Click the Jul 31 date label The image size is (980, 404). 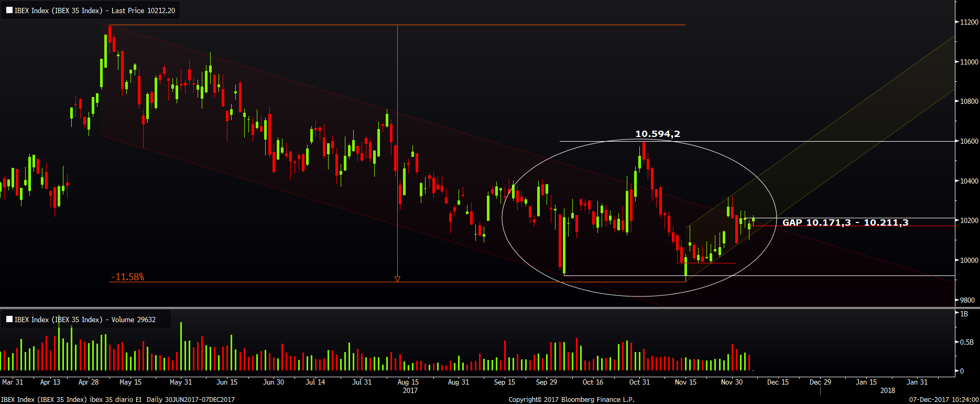click(x=362, y=382)
